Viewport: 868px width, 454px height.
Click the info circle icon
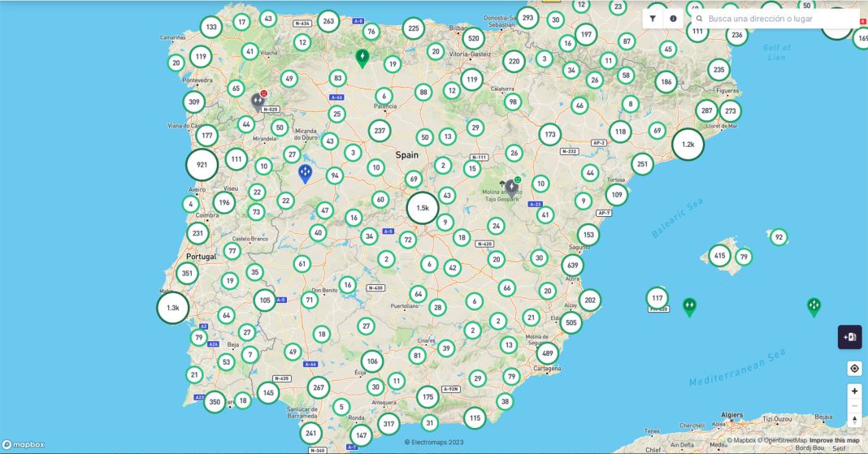673,19
